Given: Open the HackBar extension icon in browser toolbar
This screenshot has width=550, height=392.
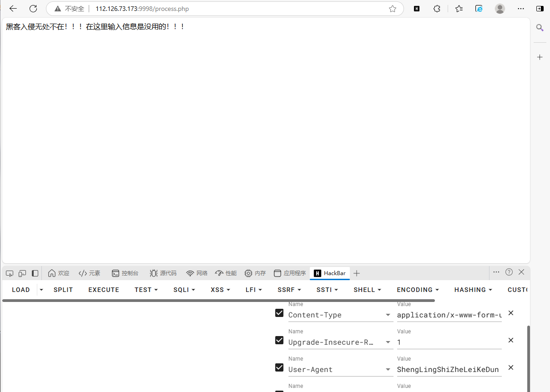Looking at the screenshot, I should coord(417,9).
